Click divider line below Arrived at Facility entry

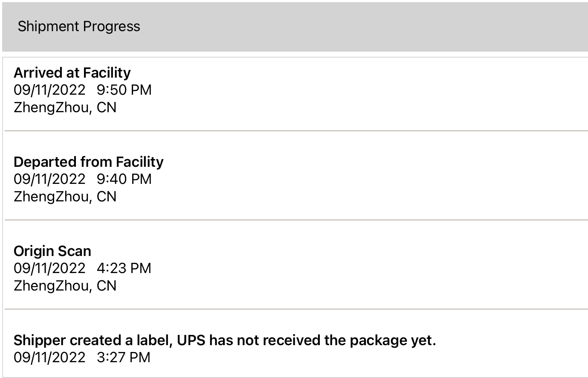click(296, 131)
